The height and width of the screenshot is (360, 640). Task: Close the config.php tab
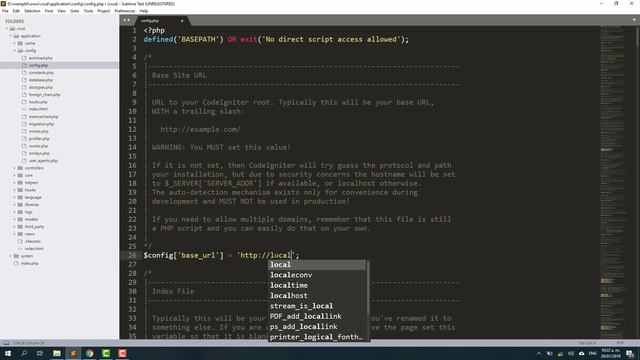[182, 20]
